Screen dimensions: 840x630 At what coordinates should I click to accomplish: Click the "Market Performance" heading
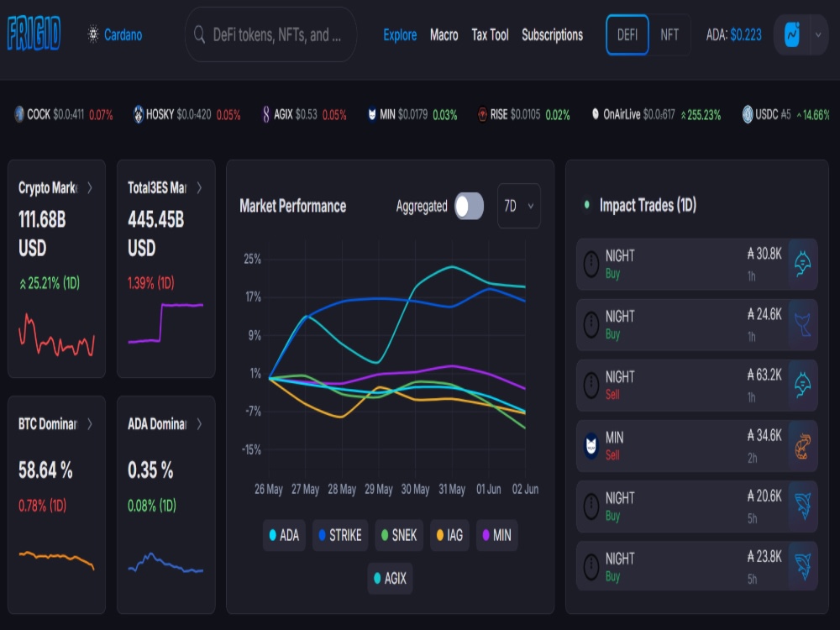pyautogui.click(x=293, y=207)
